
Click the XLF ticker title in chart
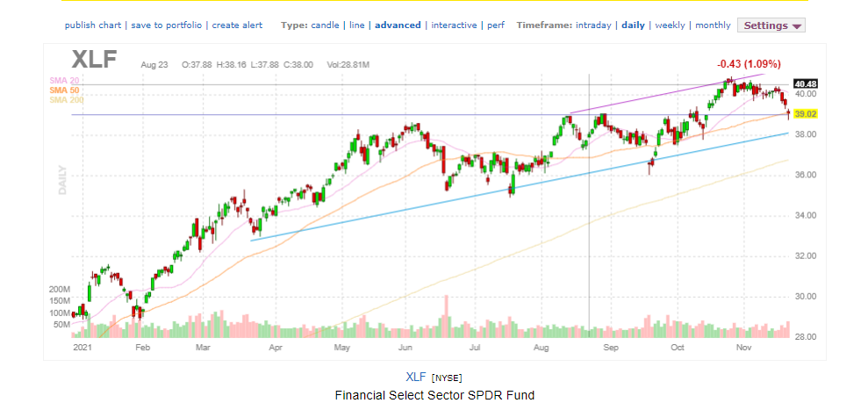pos(94,60)
